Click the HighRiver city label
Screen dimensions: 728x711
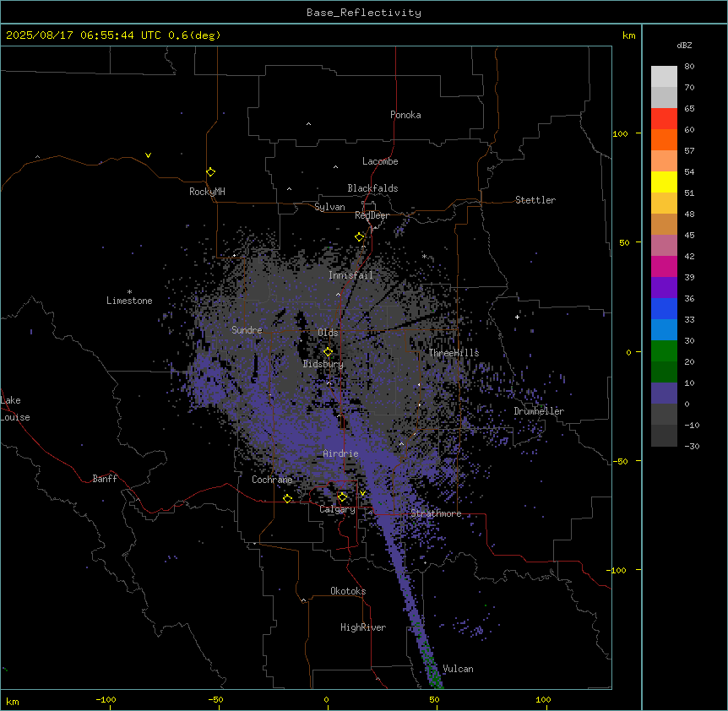tap(363, 627)
